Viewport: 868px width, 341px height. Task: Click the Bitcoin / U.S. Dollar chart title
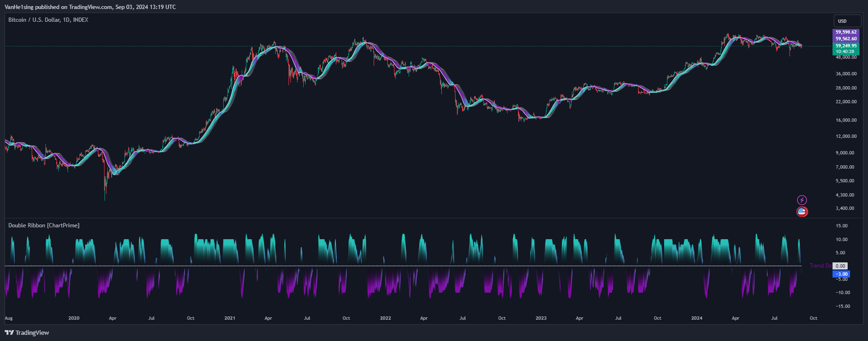[48, 20]
